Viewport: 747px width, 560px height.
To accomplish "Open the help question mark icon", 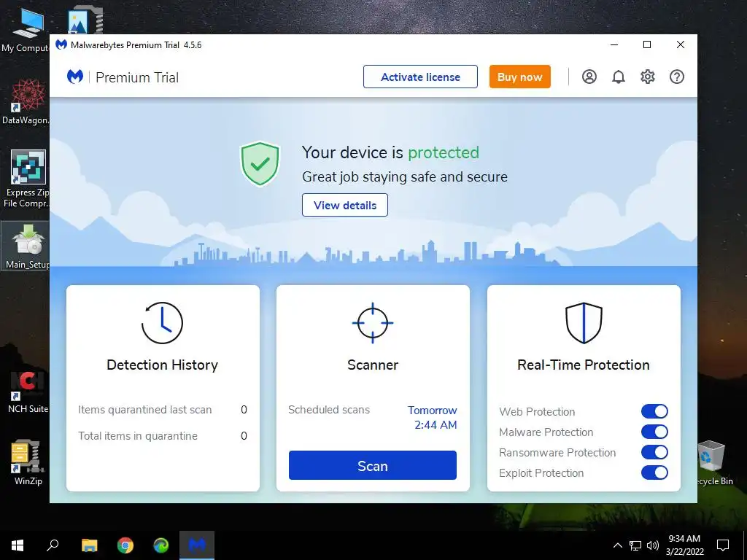I will pyautogui.click(x=676, y=77).
